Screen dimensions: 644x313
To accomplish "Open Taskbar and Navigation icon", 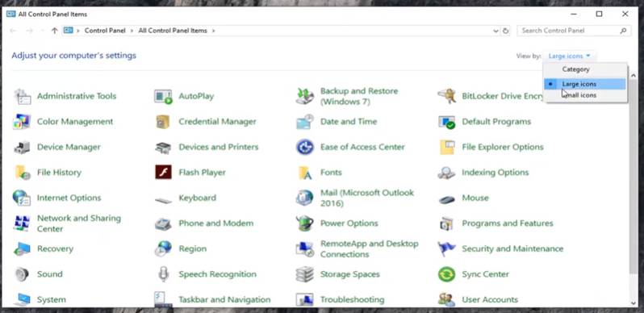I will tap(163, 299).
